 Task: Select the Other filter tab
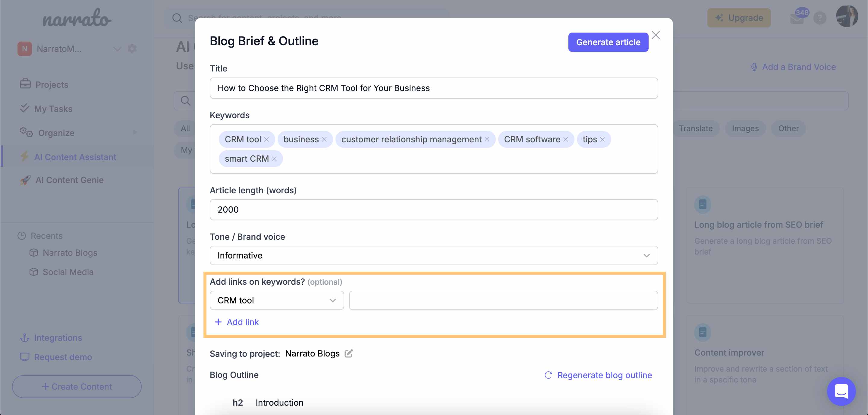tap(788, 128)
